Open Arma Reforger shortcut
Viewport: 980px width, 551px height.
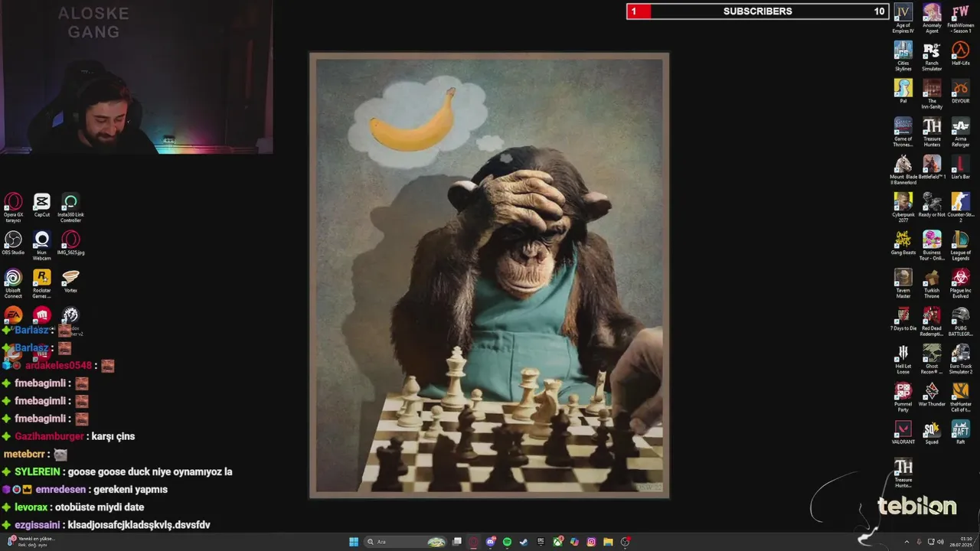click(960, 132)
